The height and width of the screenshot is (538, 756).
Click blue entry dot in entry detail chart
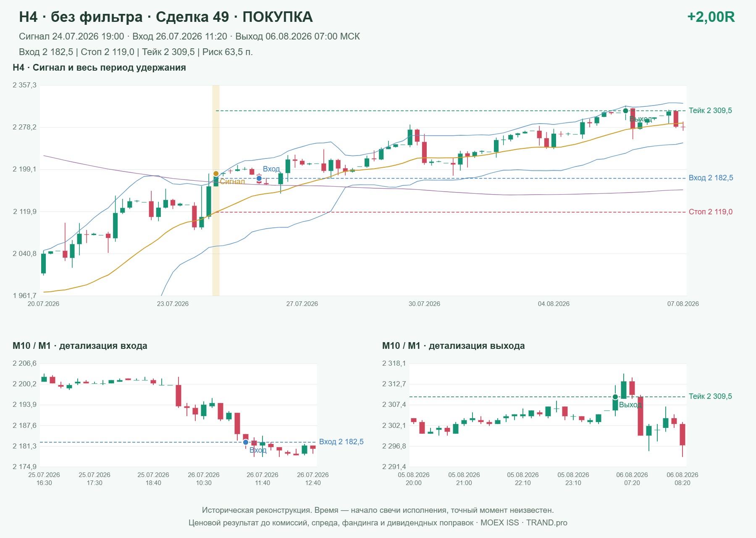246,442
